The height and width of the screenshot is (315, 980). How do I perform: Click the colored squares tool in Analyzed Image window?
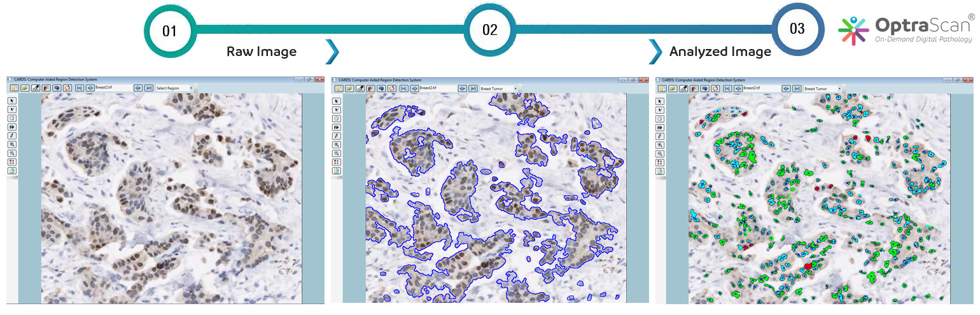pos(660,162)
